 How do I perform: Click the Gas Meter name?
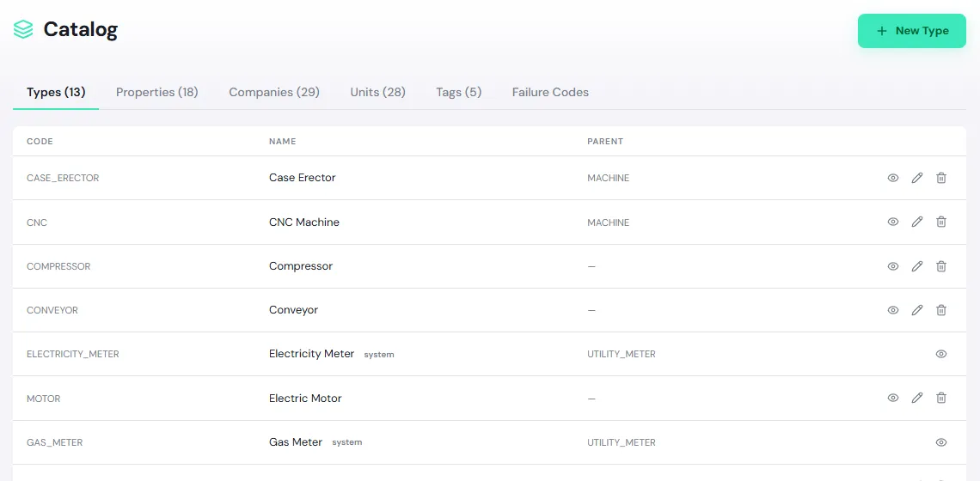(296, 441)
